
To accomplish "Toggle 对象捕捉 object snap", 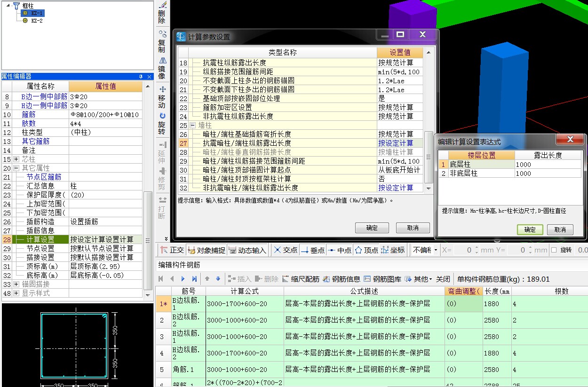I will point(206,250).
